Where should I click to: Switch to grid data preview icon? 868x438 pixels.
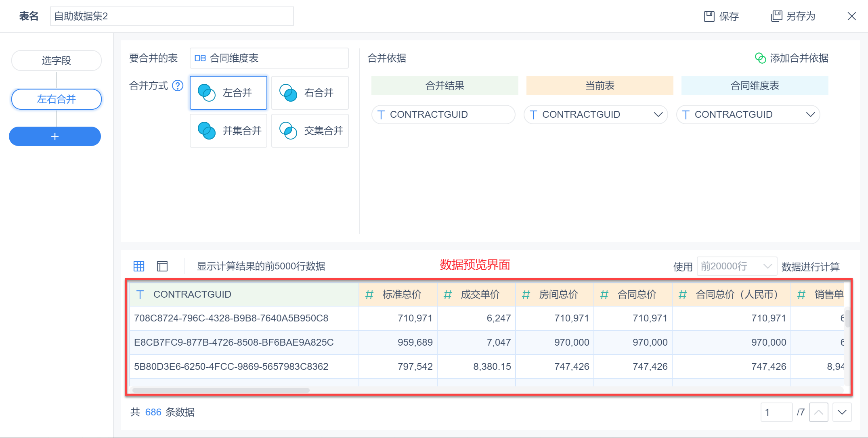point(139,266)
